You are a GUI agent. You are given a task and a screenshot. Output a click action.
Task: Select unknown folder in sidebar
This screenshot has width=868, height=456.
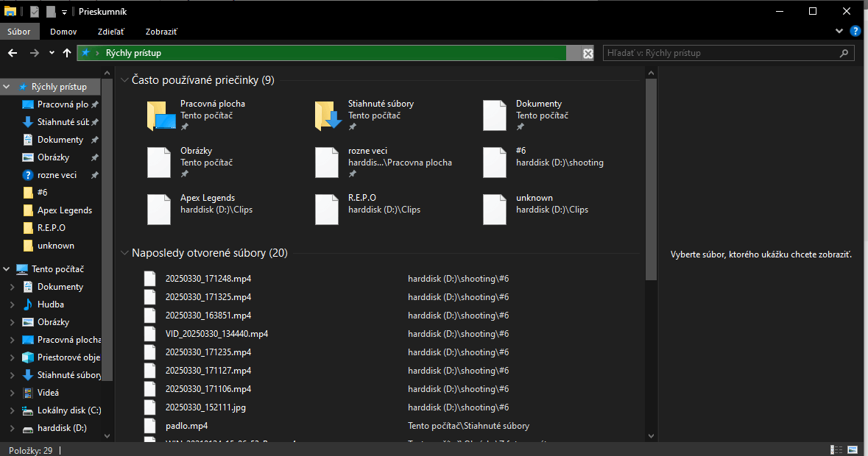56,246
